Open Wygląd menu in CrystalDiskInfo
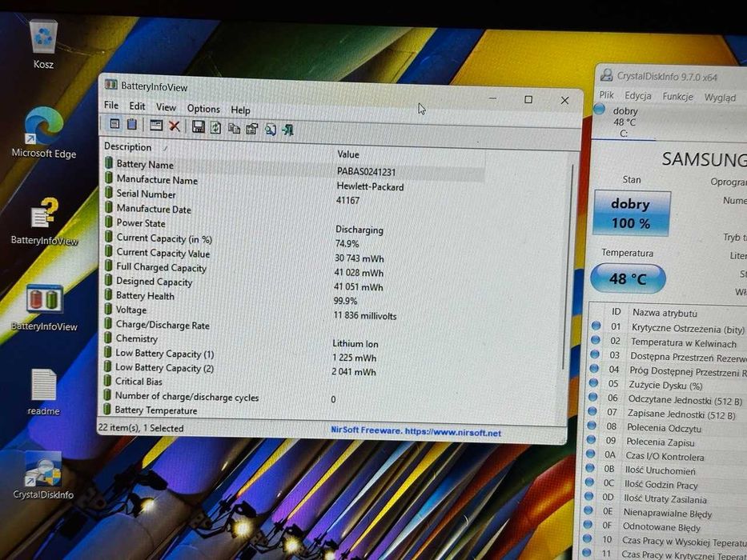The image size is (747, 560). coord(720,98)
